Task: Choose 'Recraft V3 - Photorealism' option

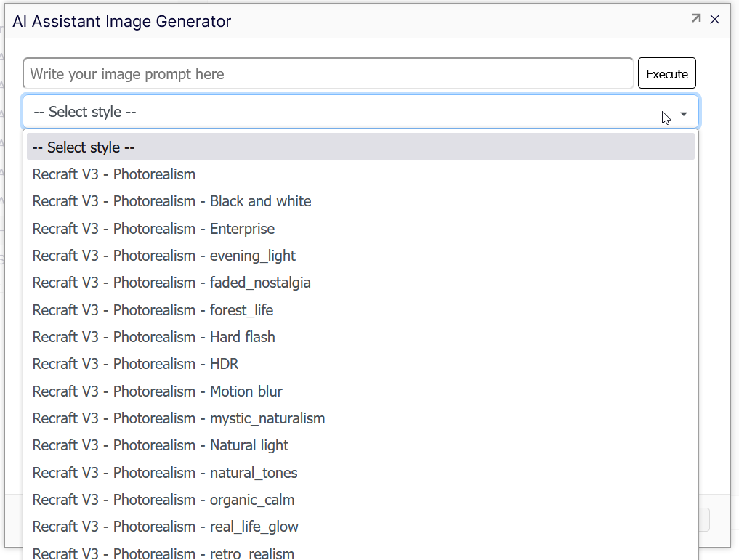Action: (x=360, y=174)
